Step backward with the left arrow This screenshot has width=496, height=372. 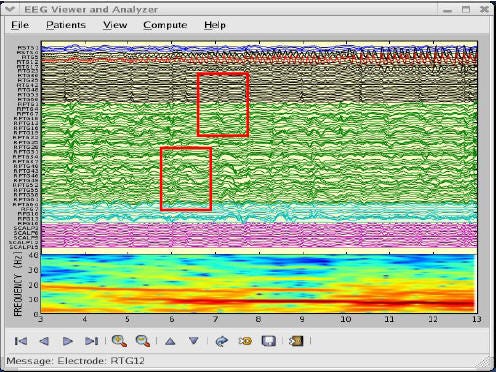44,341
